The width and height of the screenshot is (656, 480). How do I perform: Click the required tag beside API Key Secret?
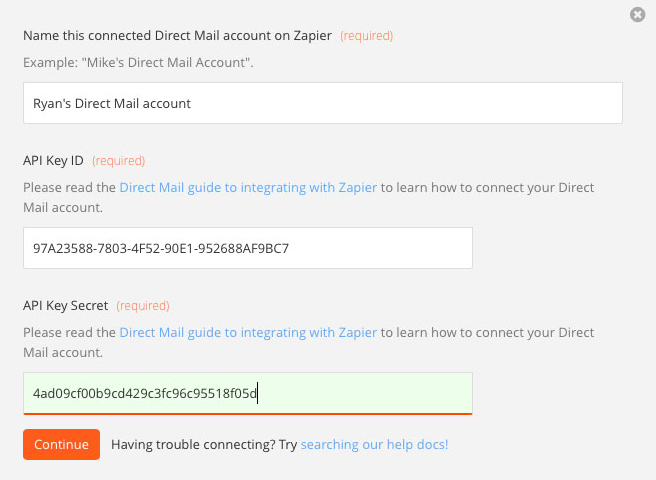pyautogui.click(x=143, y=306)
